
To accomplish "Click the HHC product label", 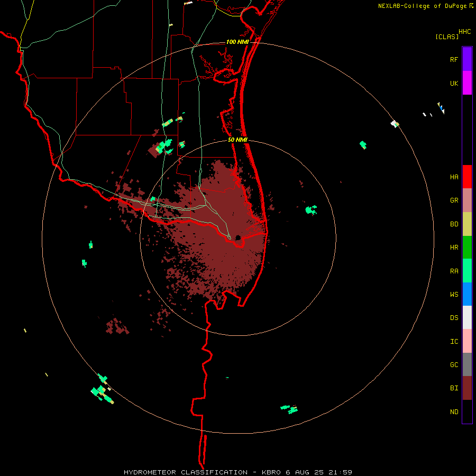I will point(464,32).
